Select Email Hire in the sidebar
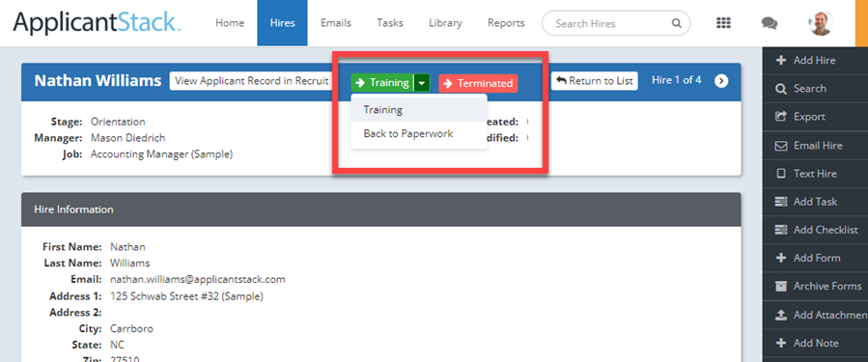This screenshot has height=362, width=868. tap(815, 146)
